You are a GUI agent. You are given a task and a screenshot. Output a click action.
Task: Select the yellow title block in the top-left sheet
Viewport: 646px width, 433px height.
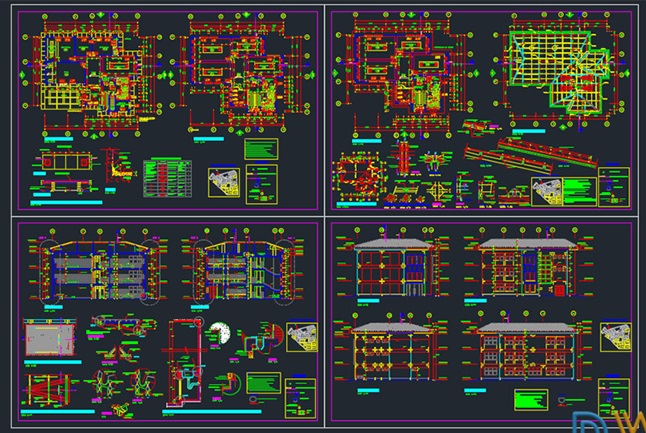(262, 184)
